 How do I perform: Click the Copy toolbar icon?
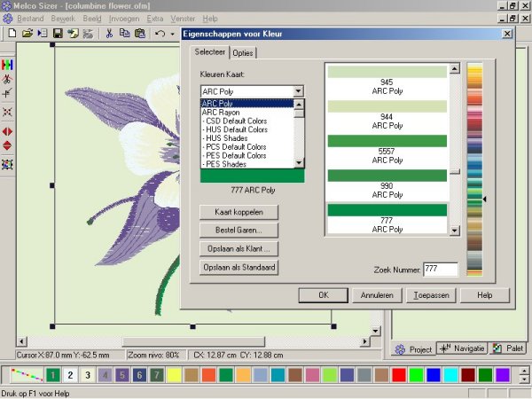(x=124, y=34)
